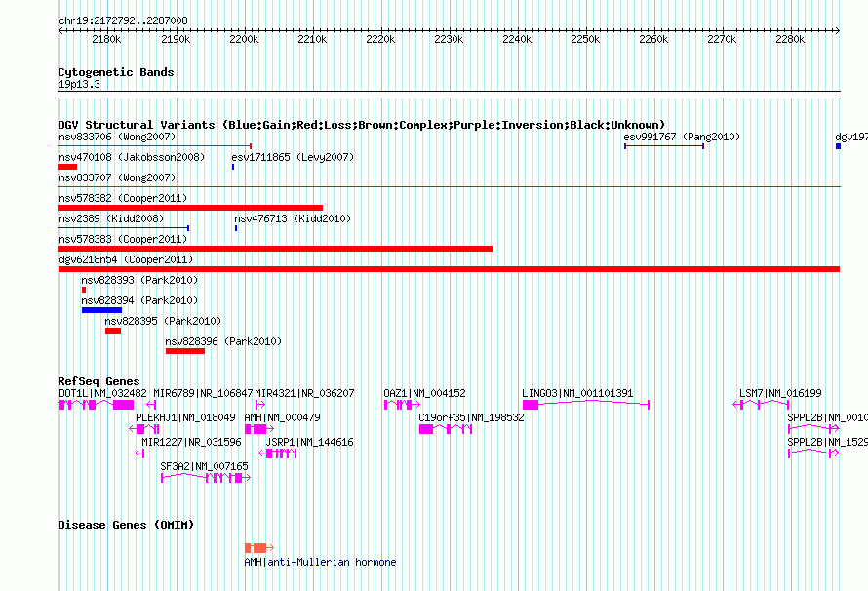Click the dgv6218n54 (Cooper2011) label
Image resolution: width=868 pixels, height=591 pixels.
pos(126,259)
